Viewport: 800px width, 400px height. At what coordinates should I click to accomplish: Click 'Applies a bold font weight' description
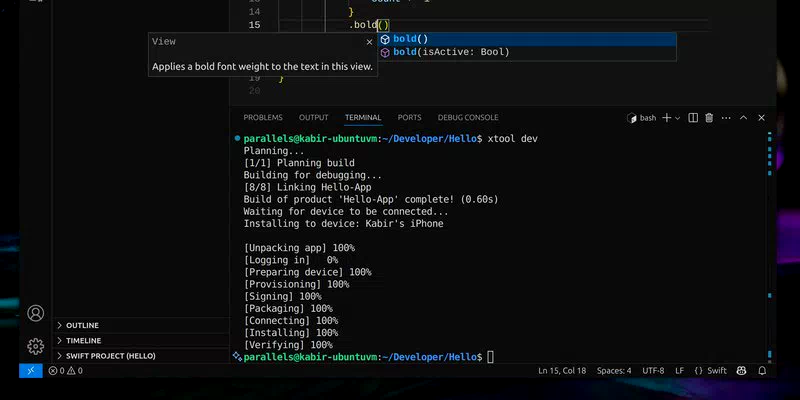point(262,66)
